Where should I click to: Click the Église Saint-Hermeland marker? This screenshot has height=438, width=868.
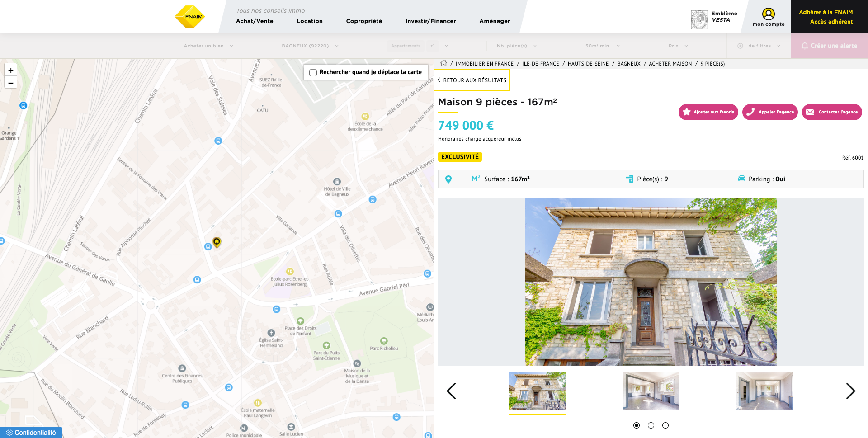(271, 333)
